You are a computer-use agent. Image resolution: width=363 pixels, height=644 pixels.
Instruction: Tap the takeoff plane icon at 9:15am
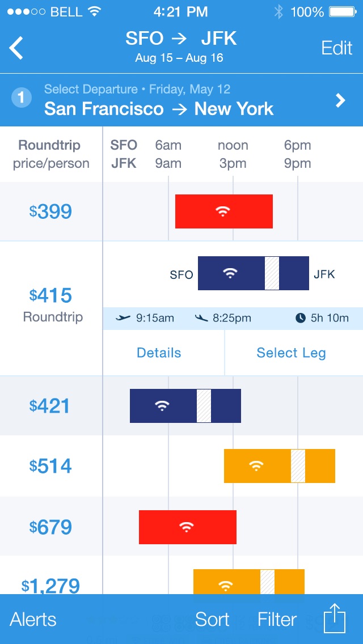(123, 318)
